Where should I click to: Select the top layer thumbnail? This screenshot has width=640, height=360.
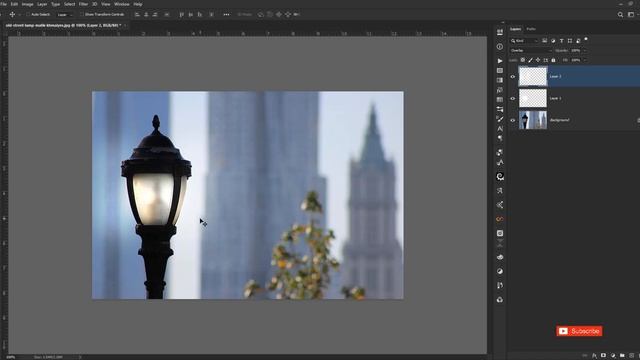point(533,76)
